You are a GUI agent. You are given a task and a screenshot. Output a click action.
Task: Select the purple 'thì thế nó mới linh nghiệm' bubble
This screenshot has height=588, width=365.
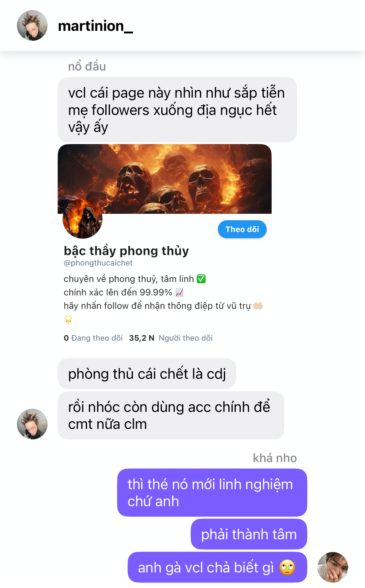point(212,492)
